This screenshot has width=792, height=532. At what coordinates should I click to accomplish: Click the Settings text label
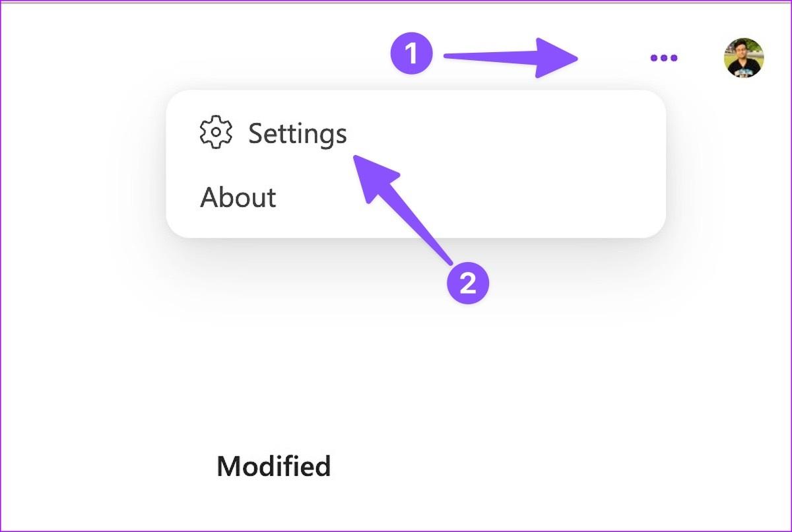pos(297,134)
